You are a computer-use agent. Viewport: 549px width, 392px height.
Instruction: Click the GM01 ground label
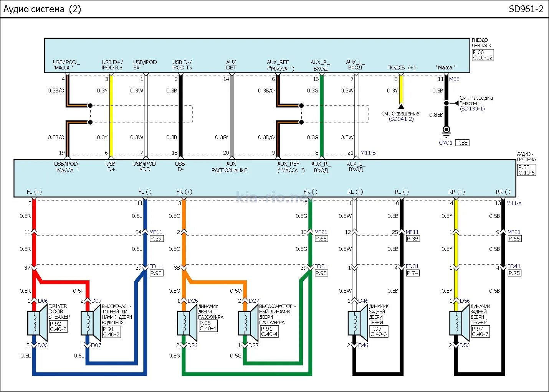coord(446,143)
